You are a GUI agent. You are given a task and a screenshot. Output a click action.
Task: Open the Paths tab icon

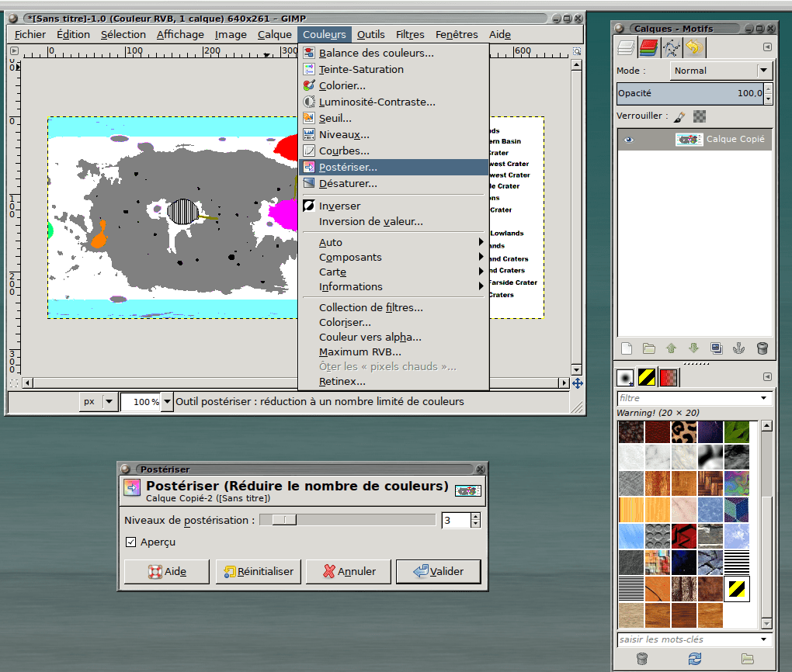pyautogui.click(x=672, y=48)
